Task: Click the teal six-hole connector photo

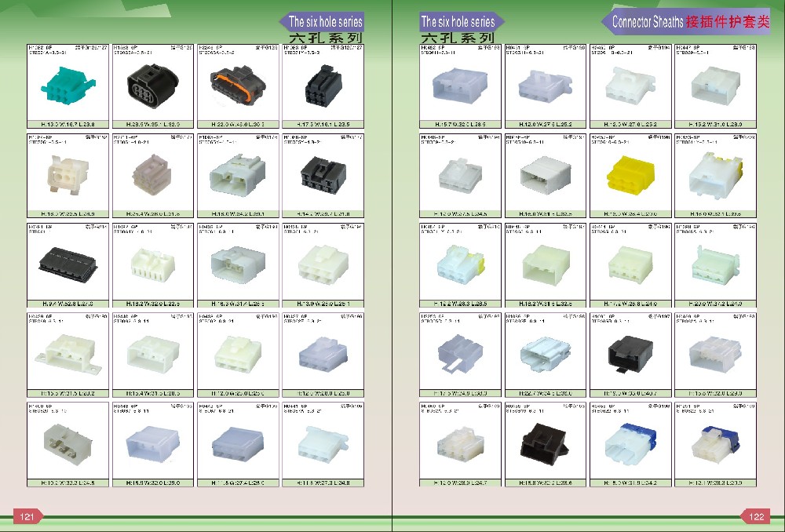Action: [x=68, y=86]
